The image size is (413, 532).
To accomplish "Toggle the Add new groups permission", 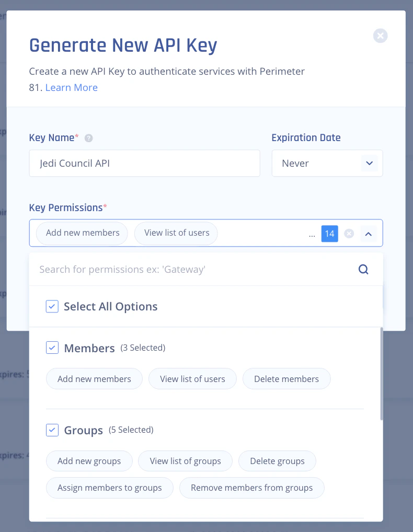I will (x=89, y=461).
